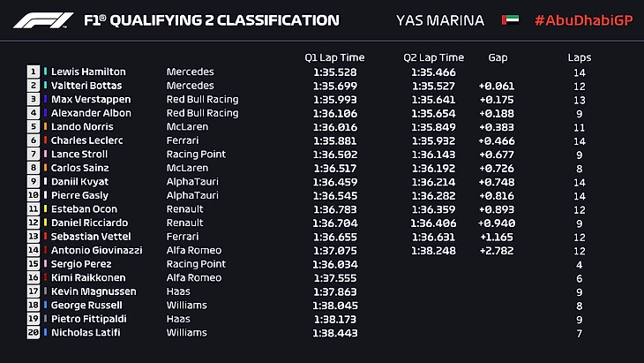This screenshot has height=363, width=644.
Task: Click Nicholas Latifi's Q1 time 1:38.443
Action: click(x=333, y=332)
